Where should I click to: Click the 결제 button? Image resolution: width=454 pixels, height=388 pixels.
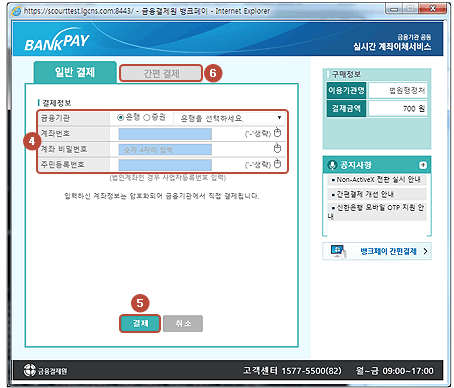pos(140,323)
